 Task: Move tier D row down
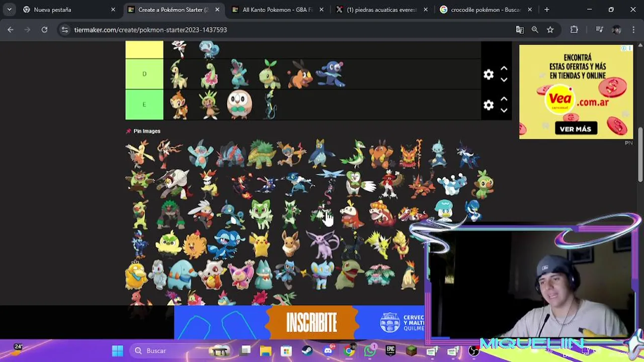coord(504,80)
